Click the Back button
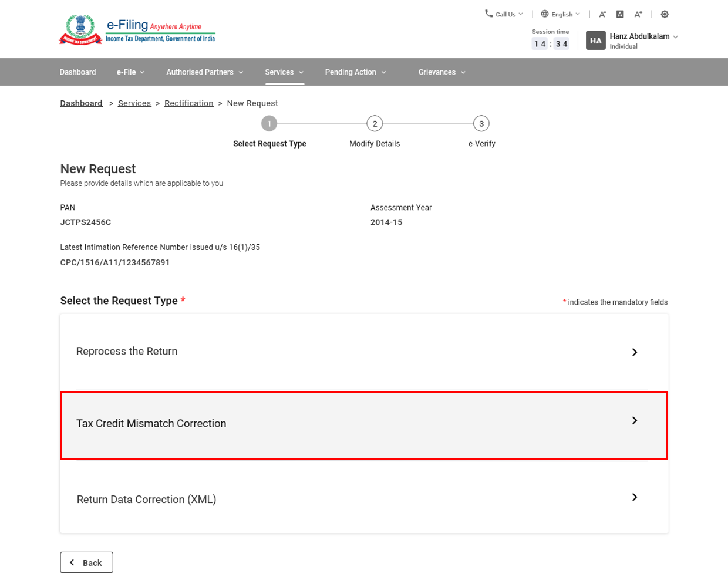This screenshot has width=728, height=587. click(x=86, y=562)
